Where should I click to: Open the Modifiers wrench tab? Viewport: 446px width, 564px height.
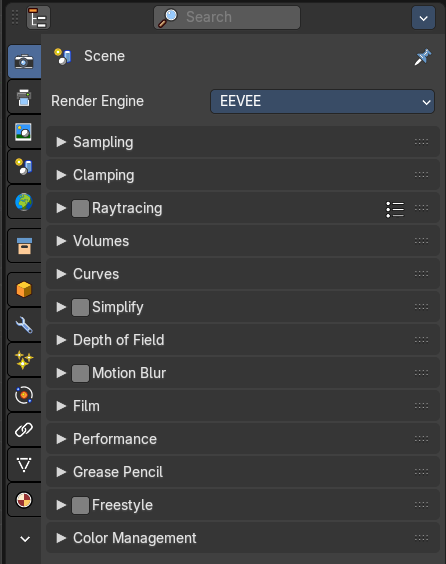(x=24, y=325)
